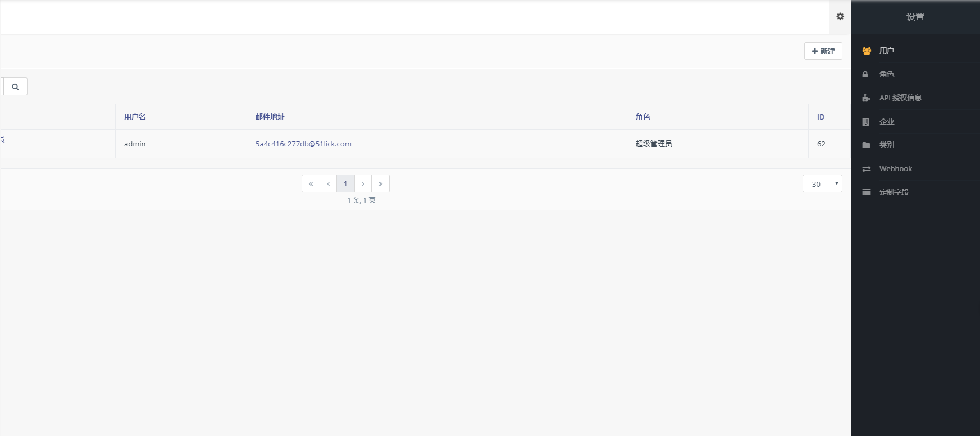
Task: Select page 1 in pagination
Action: [345, 184]
